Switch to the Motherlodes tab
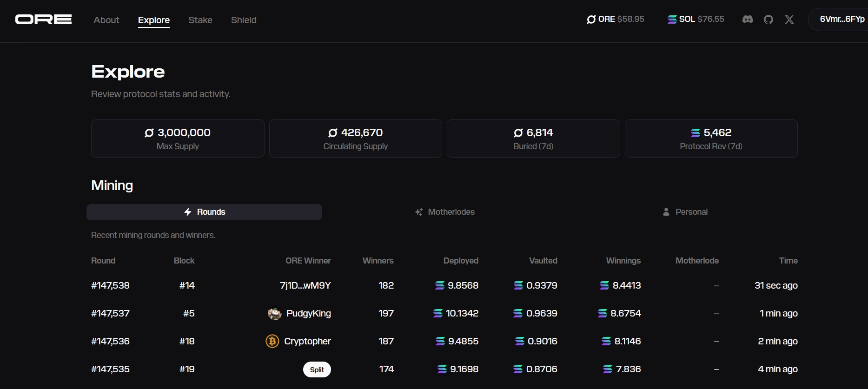 445,212
